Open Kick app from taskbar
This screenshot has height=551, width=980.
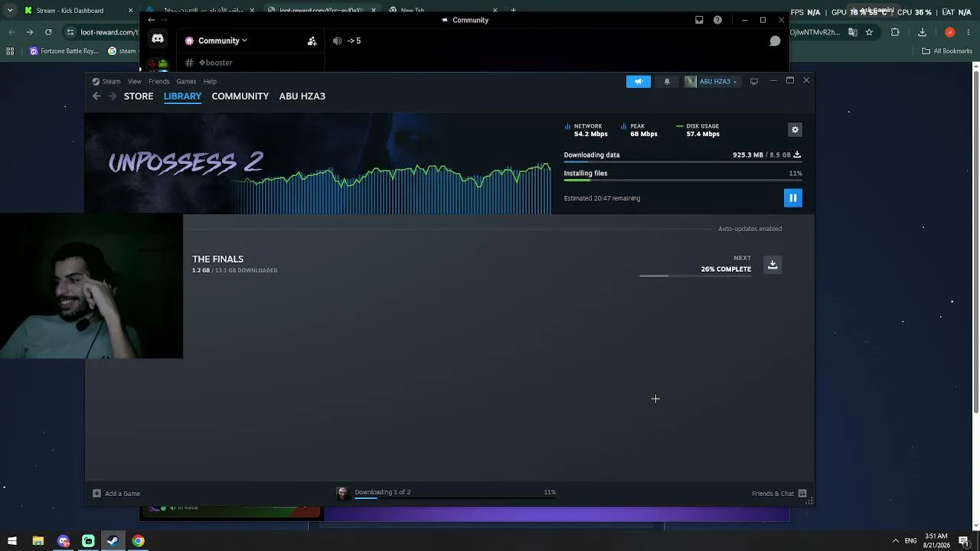coord(88,541)
